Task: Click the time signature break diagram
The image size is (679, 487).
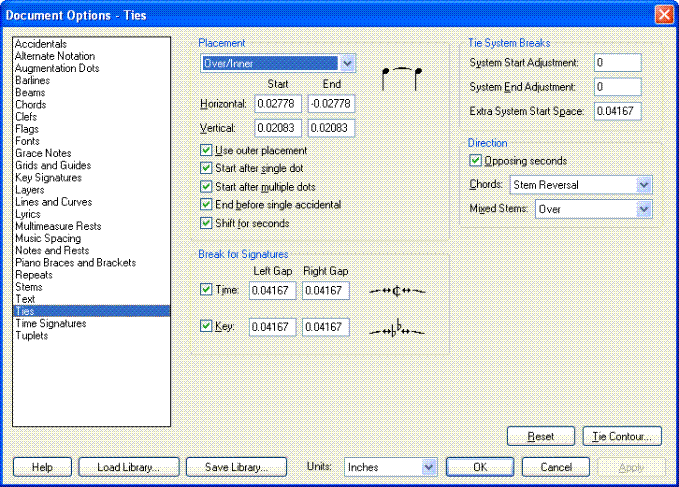Action: pos(397,290)
